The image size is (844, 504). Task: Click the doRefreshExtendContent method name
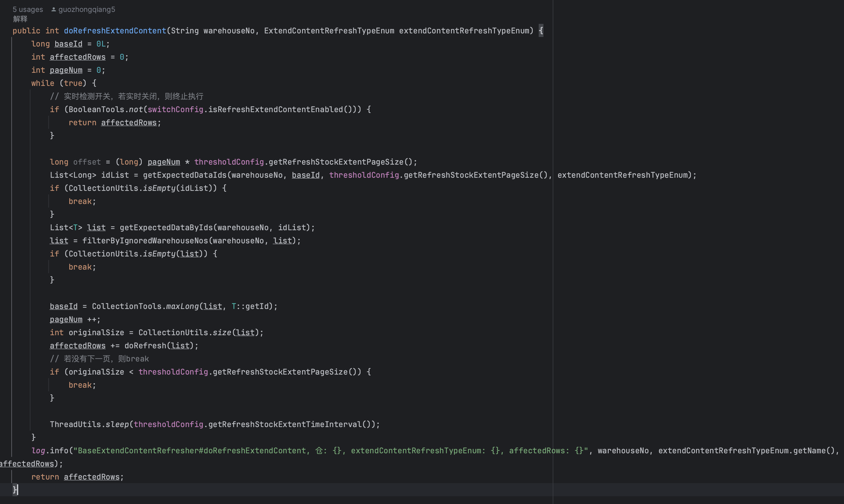(x=115, y=31)
